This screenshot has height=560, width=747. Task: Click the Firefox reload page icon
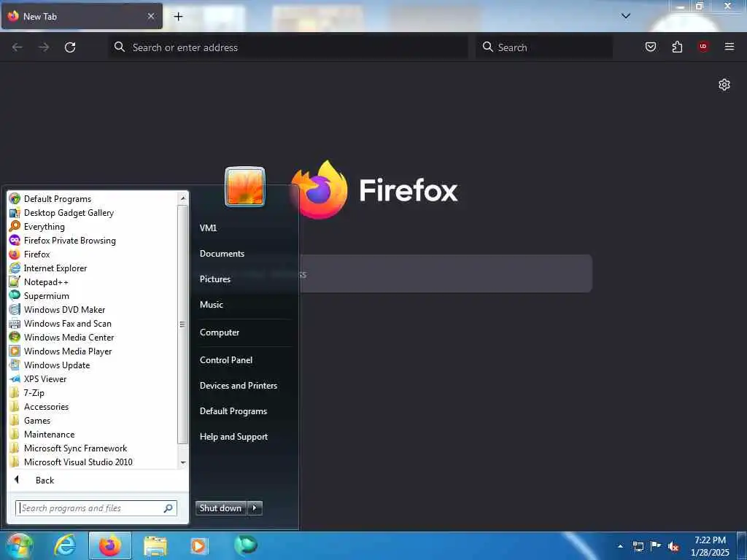click(x=70, y=47)
